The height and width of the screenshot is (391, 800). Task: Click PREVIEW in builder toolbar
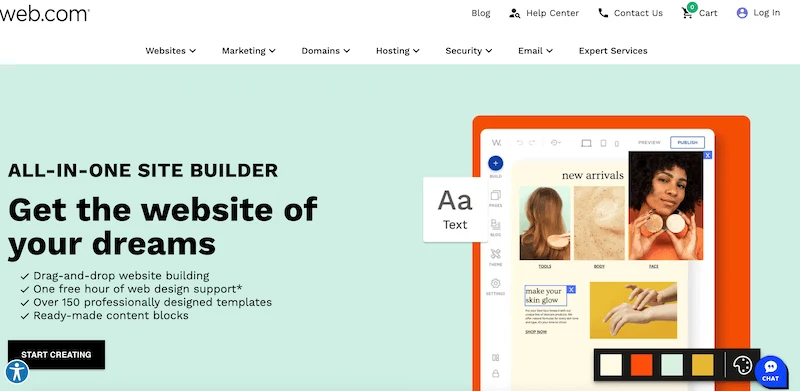click(x=649, y=142)
